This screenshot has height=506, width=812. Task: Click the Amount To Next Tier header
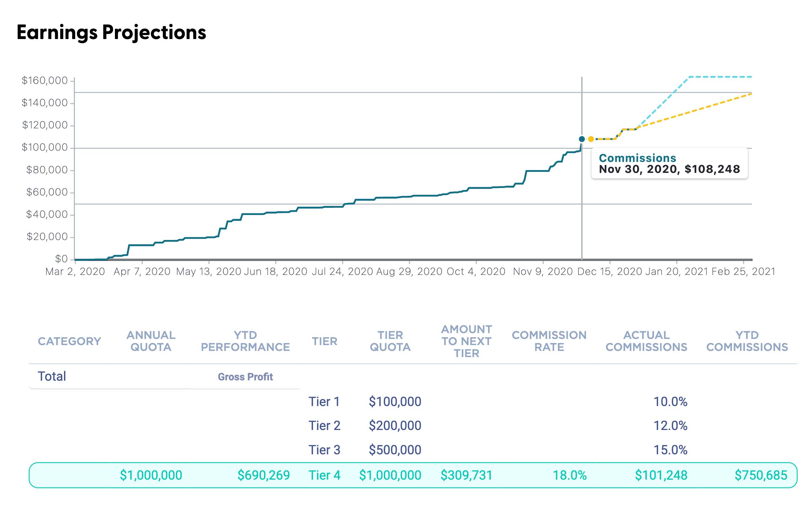(x=466, y=341)
